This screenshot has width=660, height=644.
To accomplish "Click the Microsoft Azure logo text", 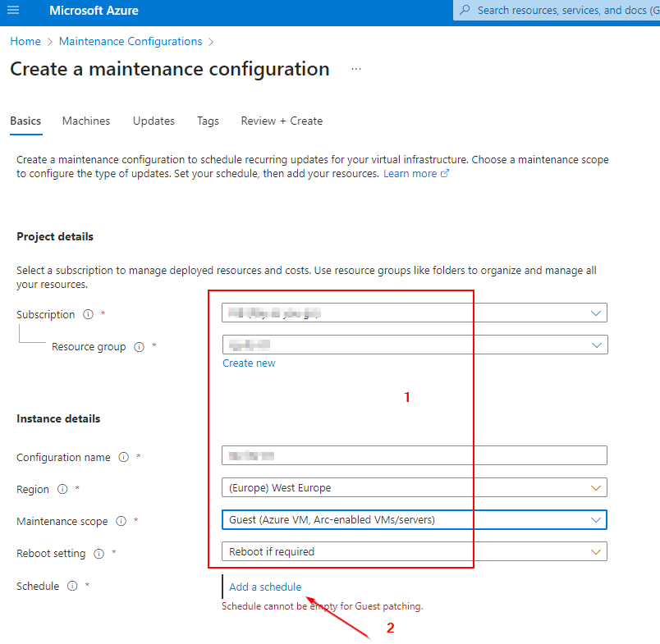I will coord(94,10).
